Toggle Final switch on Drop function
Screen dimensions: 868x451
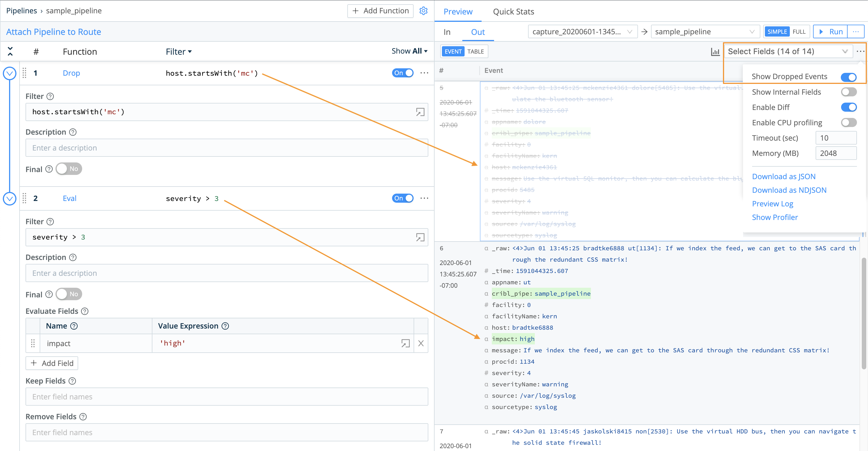pyautogui.click(x=68, y=169)
